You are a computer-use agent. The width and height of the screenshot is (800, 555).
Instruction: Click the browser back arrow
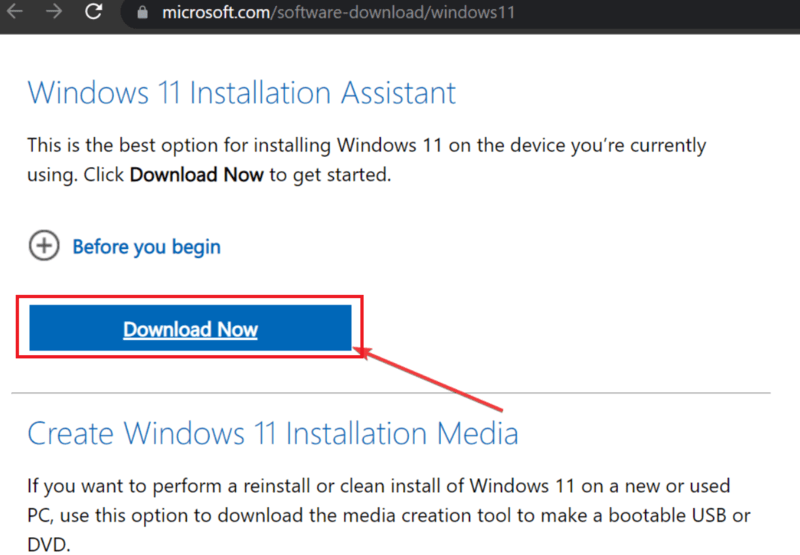pos(14,13)
